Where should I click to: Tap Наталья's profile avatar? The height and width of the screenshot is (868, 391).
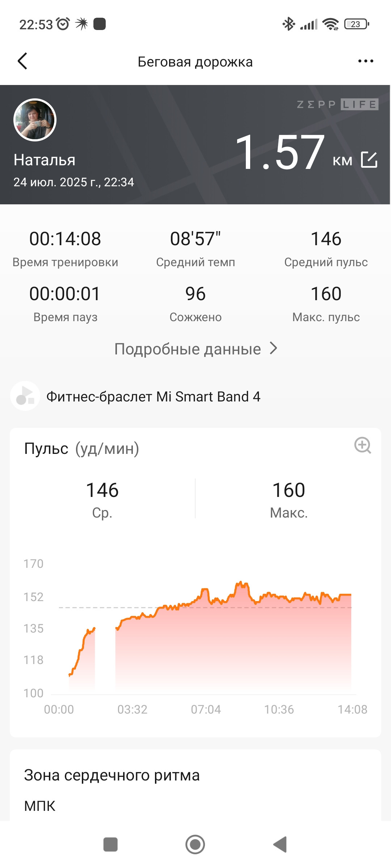(35, 120)
